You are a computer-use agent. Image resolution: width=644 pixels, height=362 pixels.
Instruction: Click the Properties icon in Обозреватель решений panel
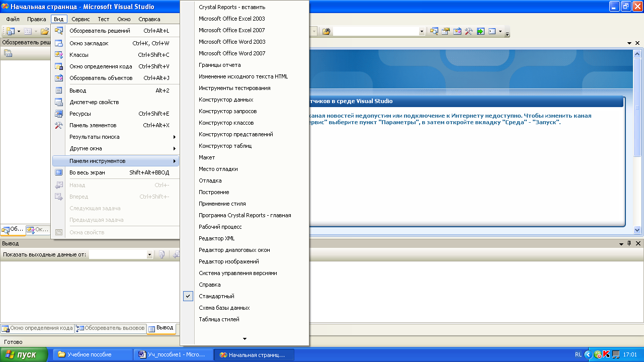tap(8, 53)
